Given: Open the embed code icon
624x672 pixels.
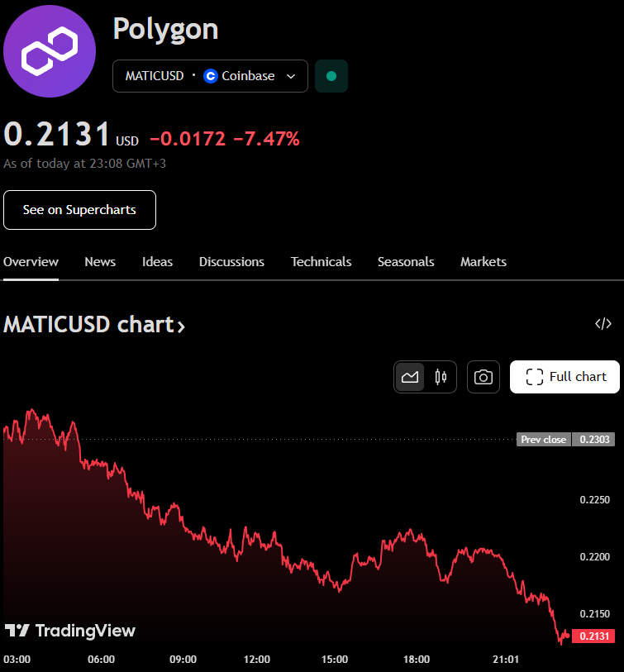Looking at the screenshot, I should tap(603, 323).
